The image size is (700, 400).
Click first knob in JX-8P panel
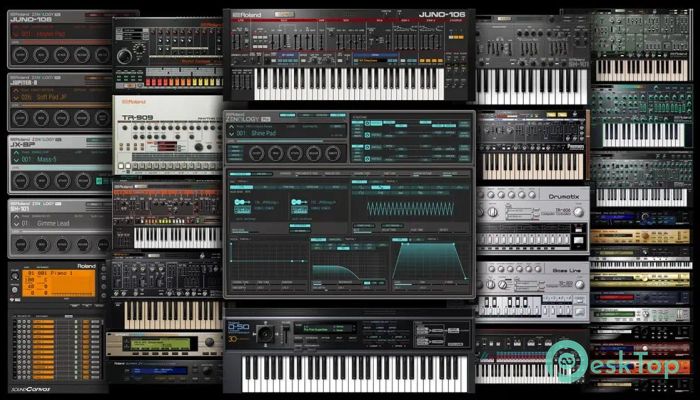pyautogui.click(x=21, y=181)
